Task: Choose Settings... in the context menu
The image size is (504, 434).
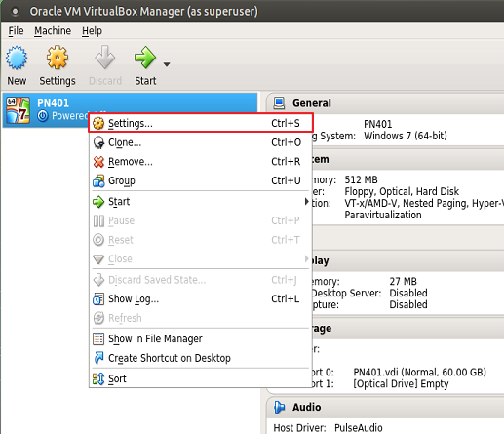Action: pos(201,123)
